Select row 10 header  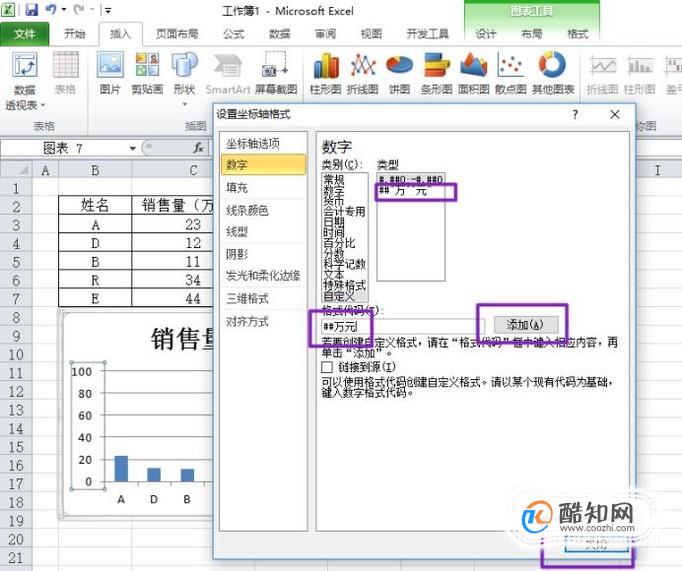16,354
